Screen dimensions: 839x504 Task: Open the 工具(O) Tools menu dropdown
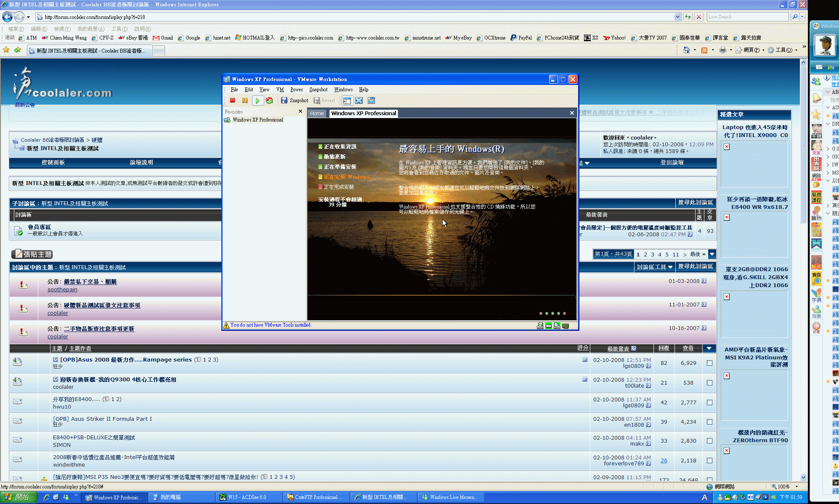(783, 50)
